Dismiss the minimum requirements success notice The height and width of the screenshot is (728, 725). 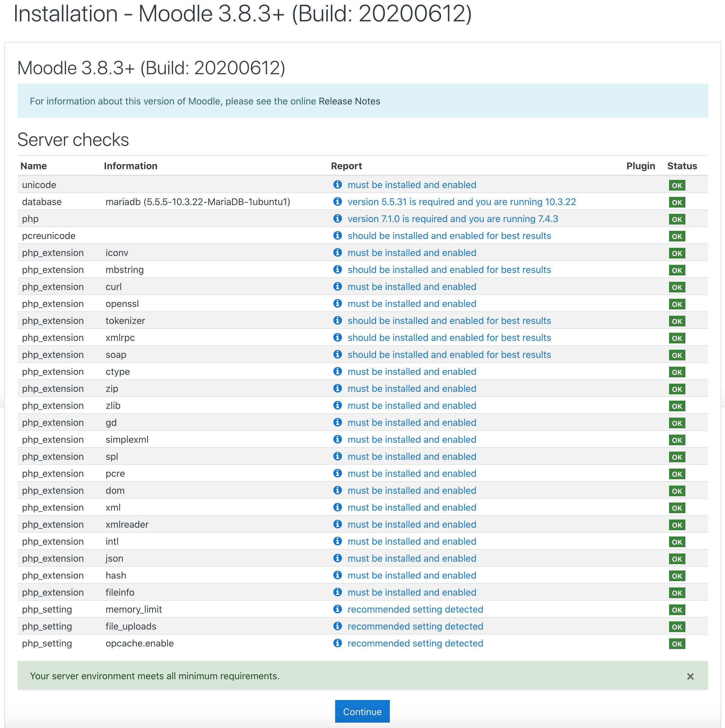(x=690, y=676)
